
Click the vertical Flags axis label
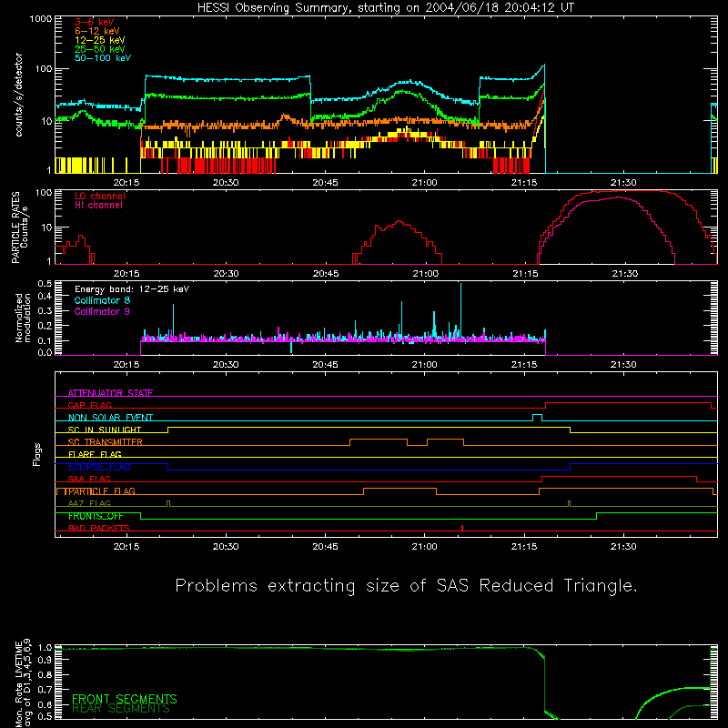point(37,454)
